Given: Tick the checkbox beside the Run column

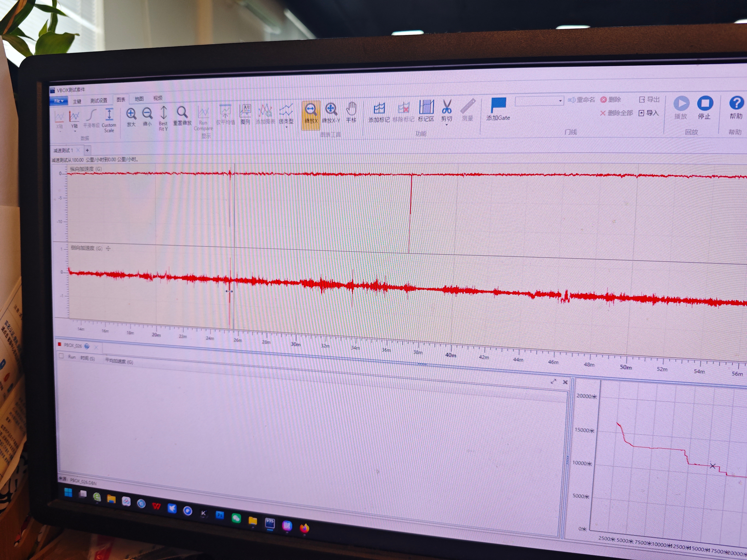Looking at the screenshot, I should pyautogui.click(x=61, y=356).
